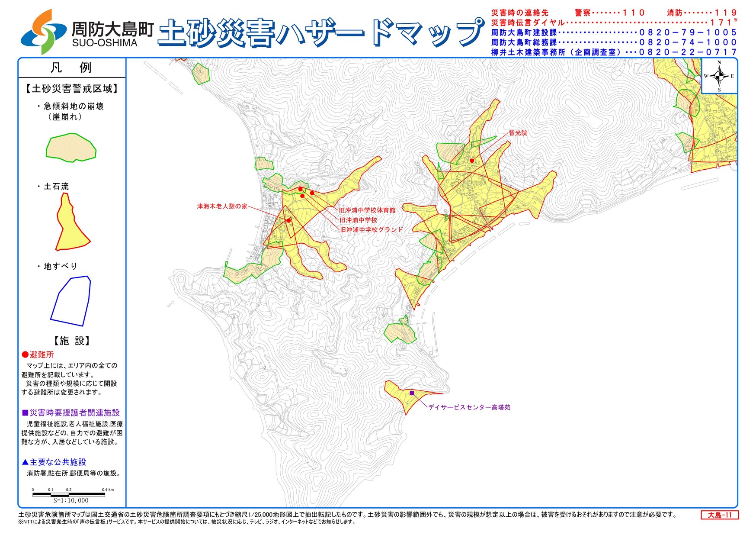Click the purple square at デイサービスセンター高塔苑
The image size is (756, 535).
tap(412, 393)
